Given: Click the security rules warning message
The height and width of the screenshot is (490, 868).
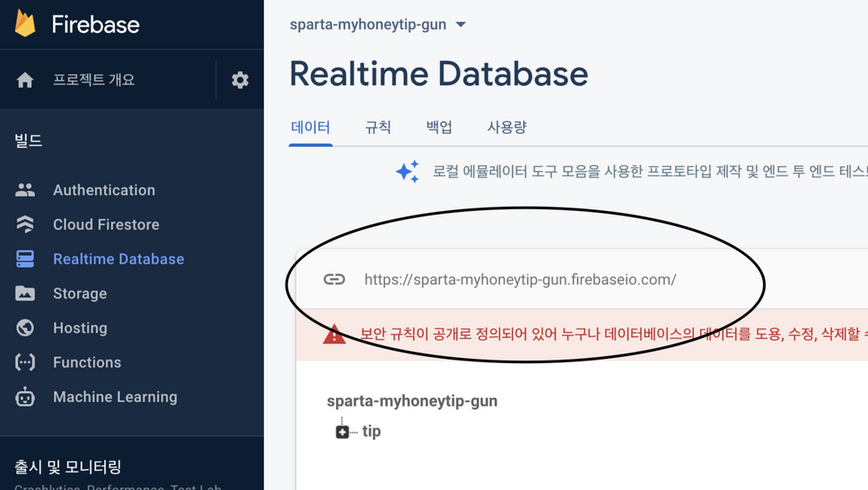Looking at the screenshot, I should [x=614, y=334].
